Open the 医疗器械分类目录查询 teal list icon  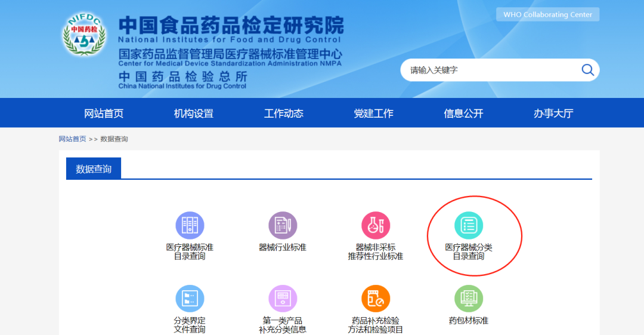pos(469,225)
